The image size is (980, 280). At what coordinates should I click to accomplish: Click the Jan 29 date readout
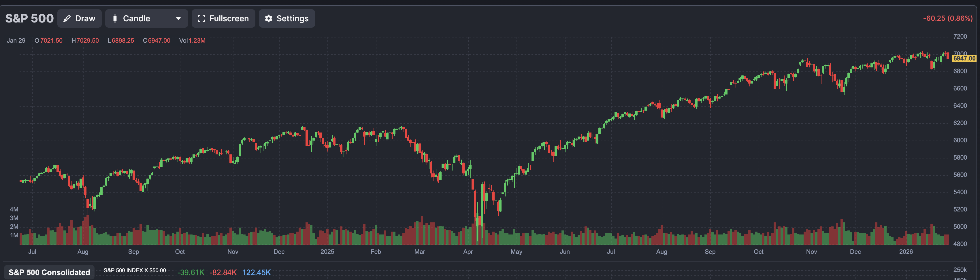click(16, 40)
